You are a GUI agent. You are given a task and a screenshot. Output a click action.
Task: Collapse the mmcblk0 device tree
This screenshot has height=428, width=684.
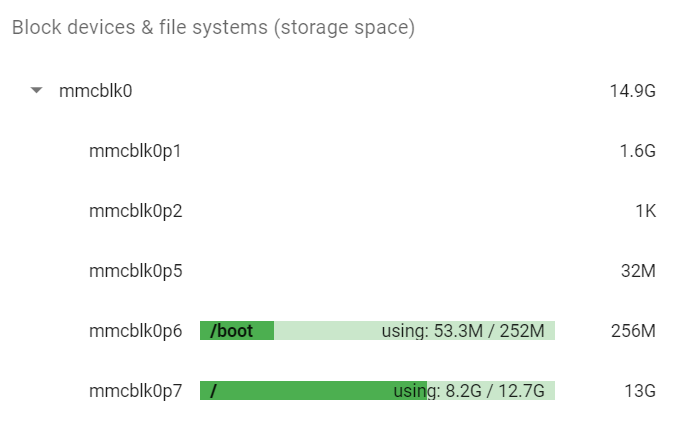coord(37,91)
